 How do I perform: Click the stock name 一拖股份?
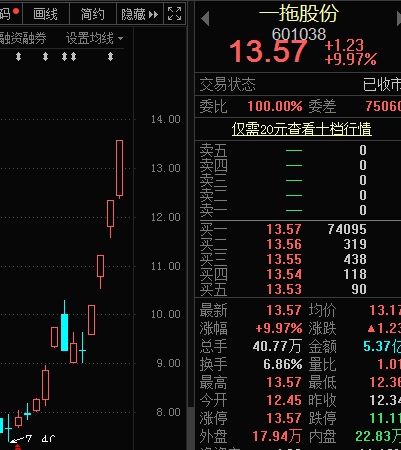click(299, 13)
